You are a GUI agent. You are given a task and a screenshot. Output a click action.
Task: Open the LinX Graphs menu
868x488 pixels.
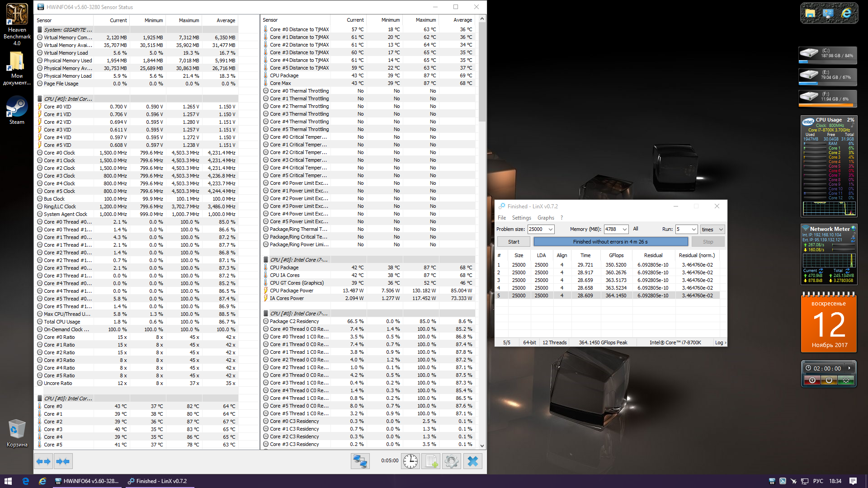(546, 218)
